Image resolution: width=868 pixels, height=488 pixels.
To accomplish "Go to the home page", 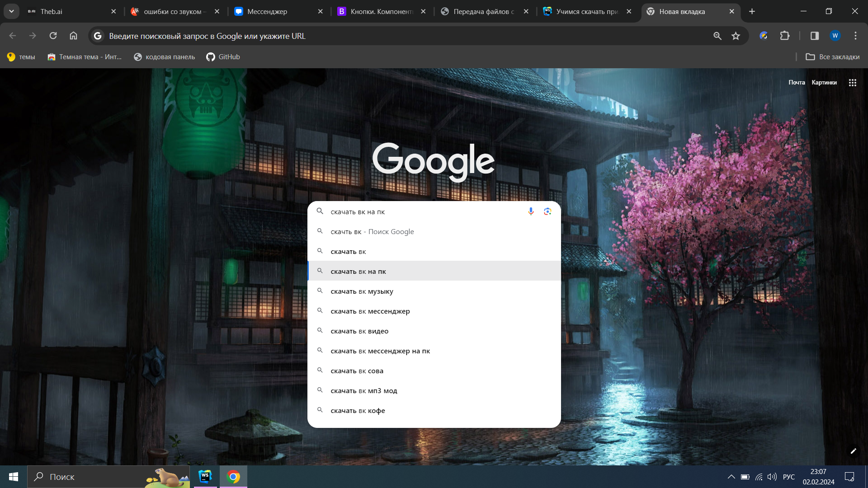I will 73,36.
